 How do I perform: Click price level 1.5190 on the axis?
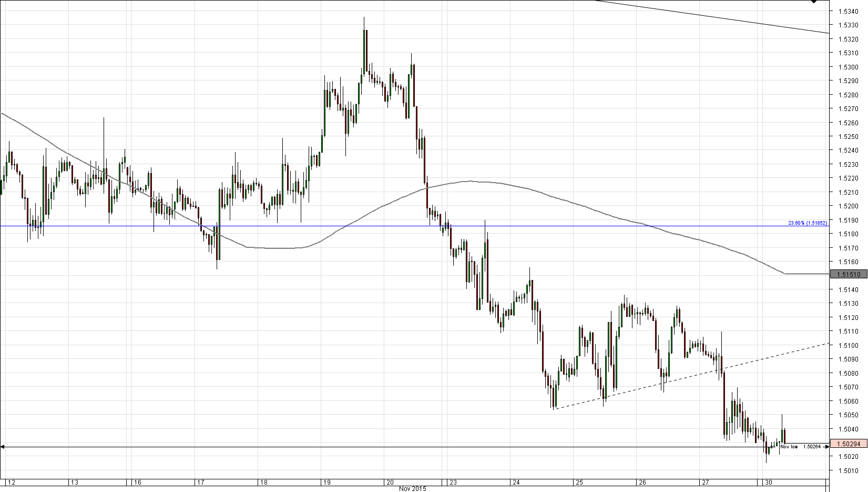click(x=849, y=220)
